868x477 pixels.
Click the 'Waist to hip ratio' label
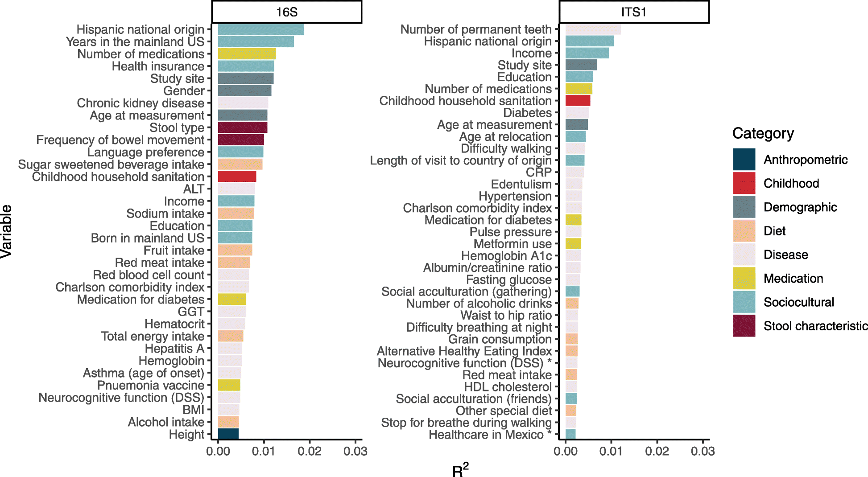click(506, 315)
